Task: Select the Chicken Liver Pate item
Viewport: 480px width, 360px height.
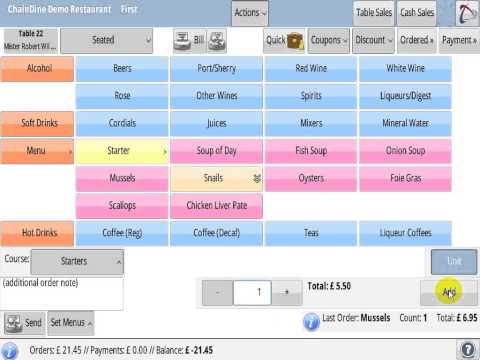Action: pos(217,206)
